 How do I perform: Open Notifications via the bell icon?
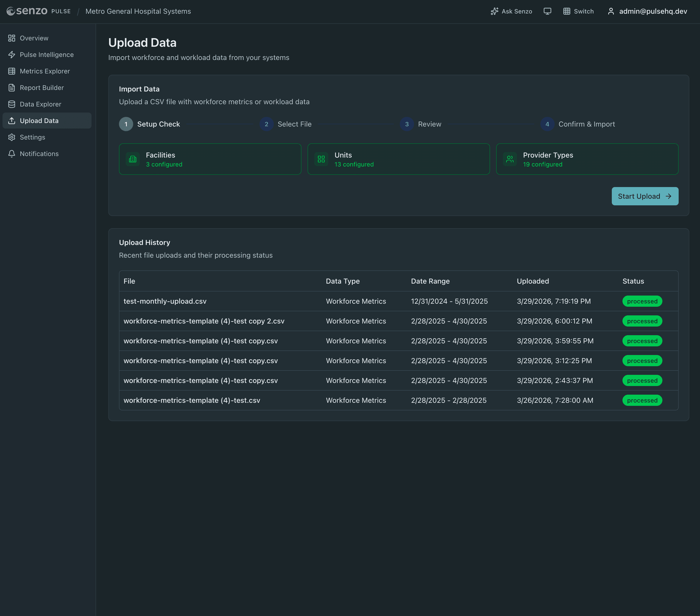(11, 153)
